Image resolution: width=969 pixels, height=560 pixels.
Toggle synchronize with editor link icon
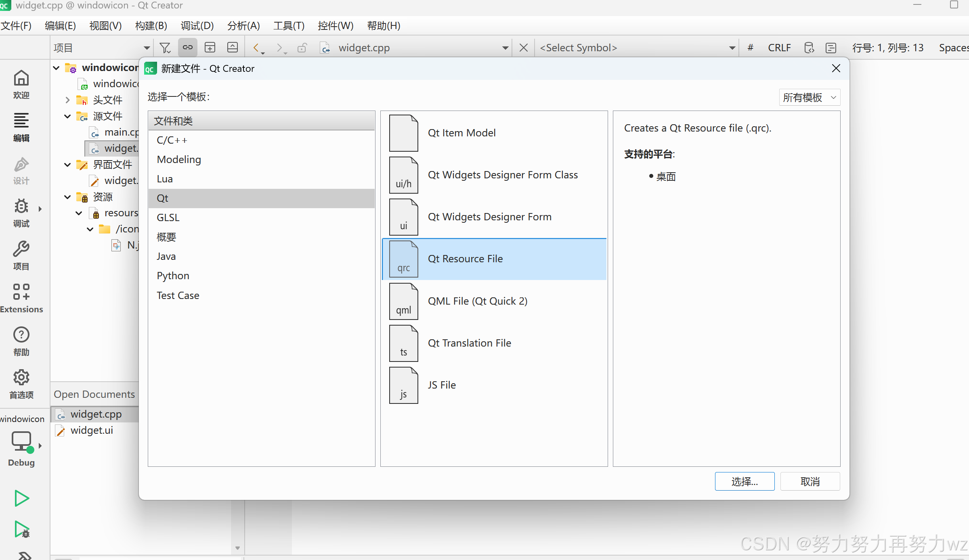point(188,48)
